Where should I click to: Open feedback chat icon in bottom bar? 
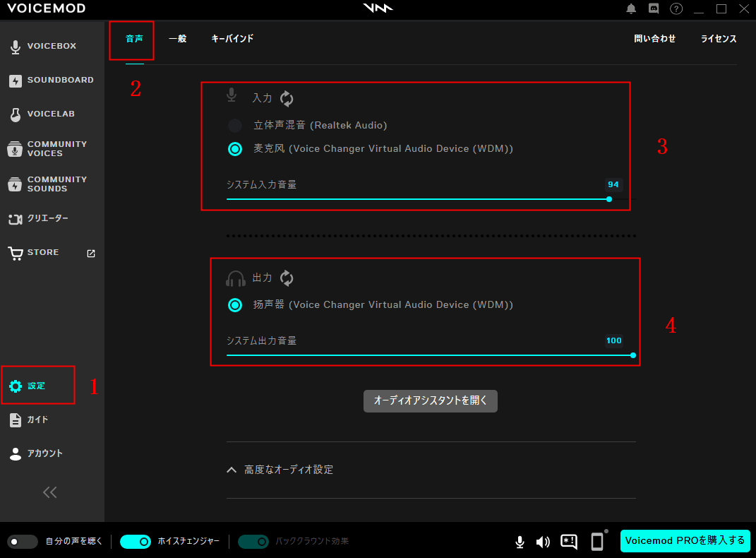pyautogui.click(x=569, y=542)
